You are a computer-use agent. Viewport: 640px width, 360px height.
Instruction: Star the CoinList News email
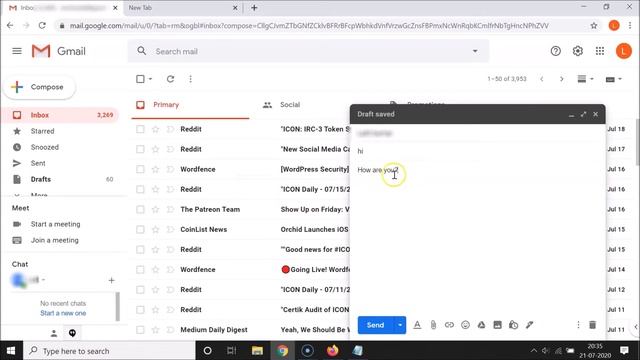coord(156,229)
